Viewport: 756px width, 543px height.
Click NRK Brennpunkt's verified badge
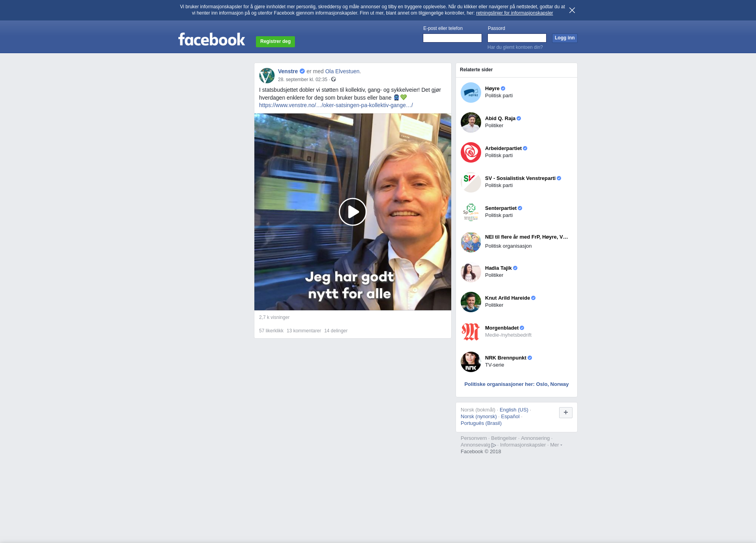coord(530,358)
